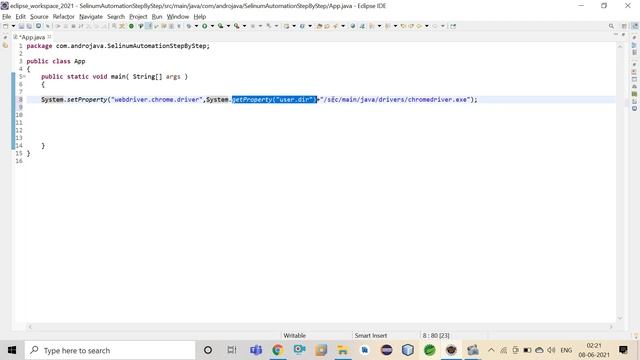Click the New file toolbar icon
640x360 pixels.
[5, 26]
